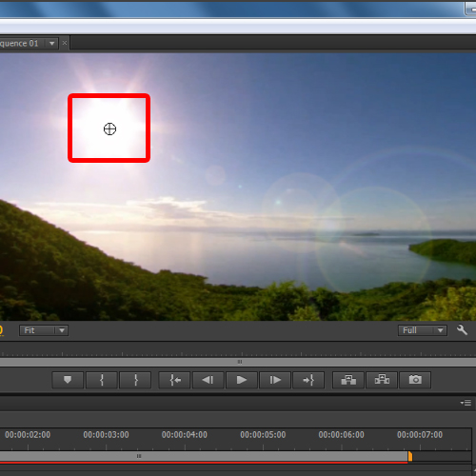The width and height of the screenshot is (476, 476).
Task: Step back one frame
Action: pyautogui.click(x=208, y=380)
